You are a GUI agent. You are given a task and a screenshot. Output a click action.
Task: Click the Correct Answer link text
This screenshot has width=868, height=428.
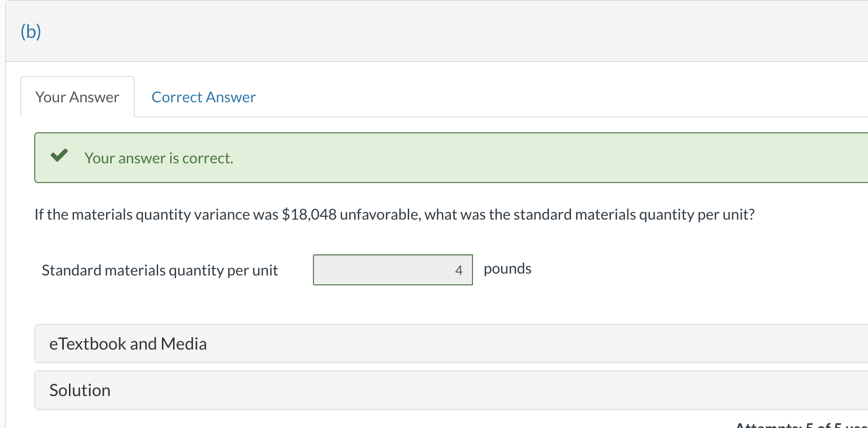(x=203, y=97)
